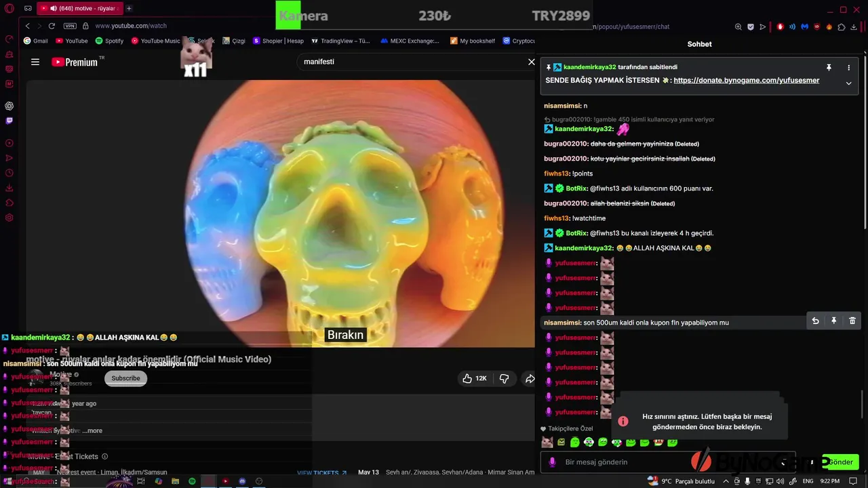Open Twitch in the Opera sidebar
The width and height of the screenshot is (868, 488).
coord(9,121)
